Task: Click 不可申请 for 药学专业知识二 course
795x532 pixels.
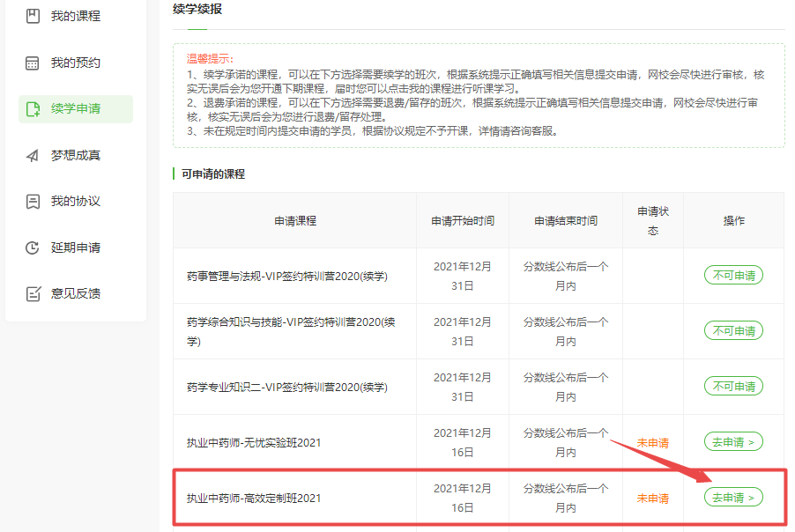Action: coord(733,387)
